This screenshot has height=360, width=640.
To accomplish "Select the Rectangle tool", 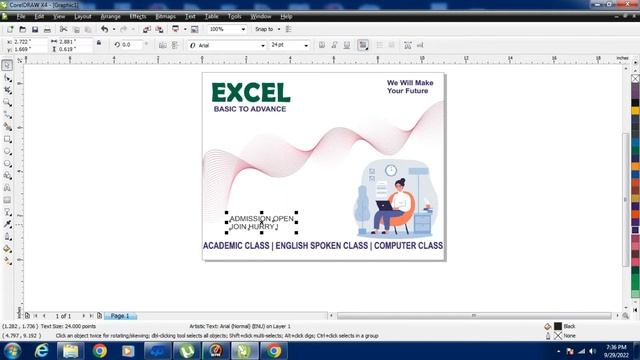I will (7, 139).
